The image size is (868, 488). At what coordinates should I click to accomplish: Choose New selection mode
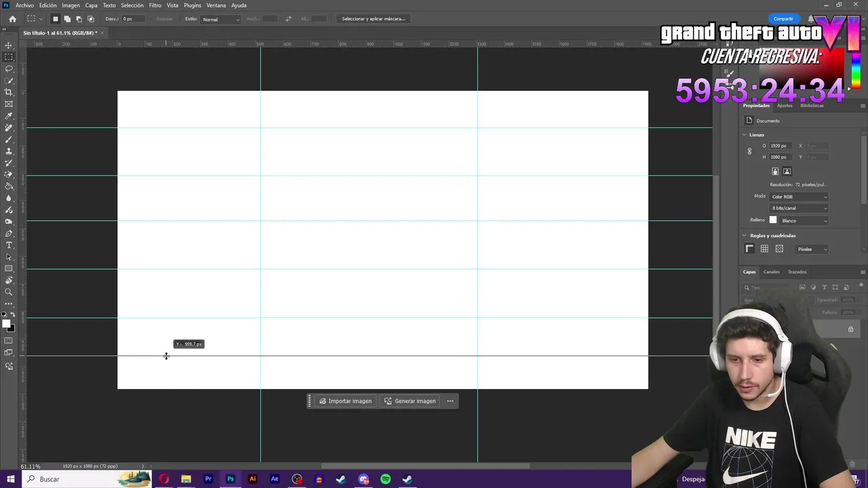tap(56, 19)
